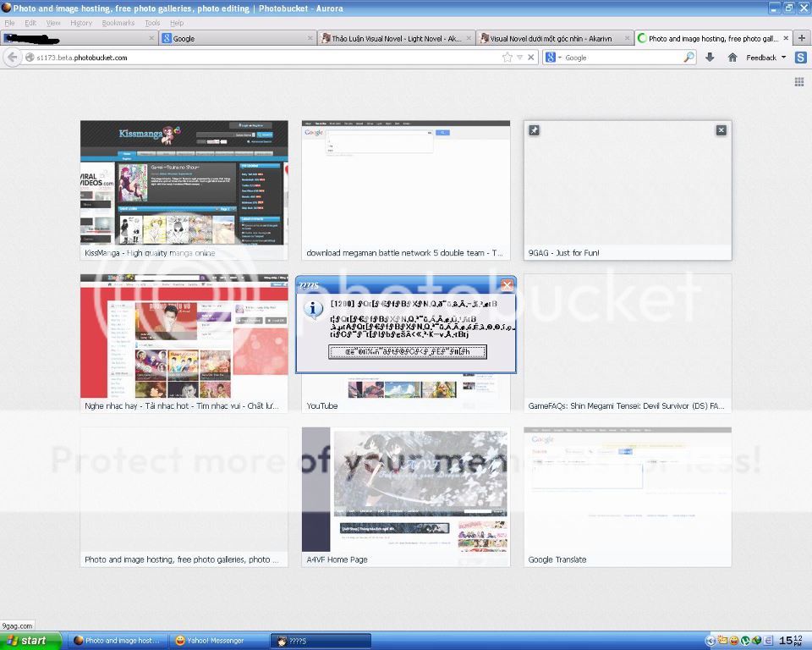The width and height of the screenshot is (812, 650).
Task: Open the Downloads arrow icon in toolbar
Action: tap(710, 58)
